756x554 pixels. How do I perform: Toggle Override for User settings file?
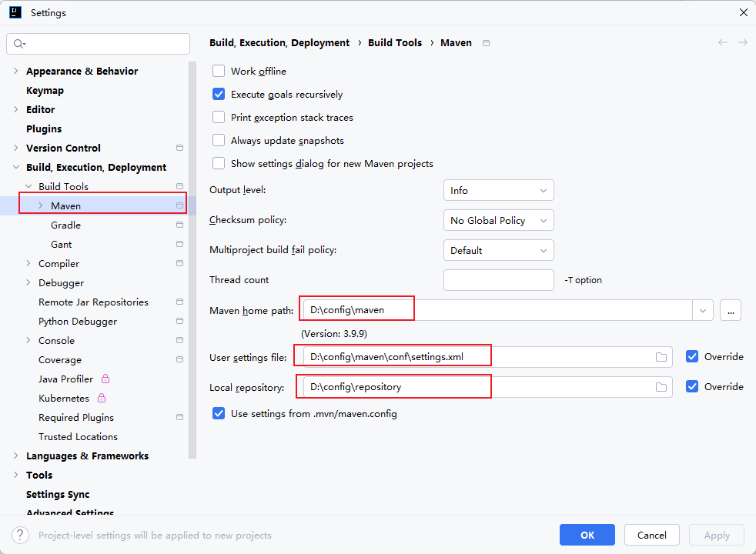(x=692, y=357)
